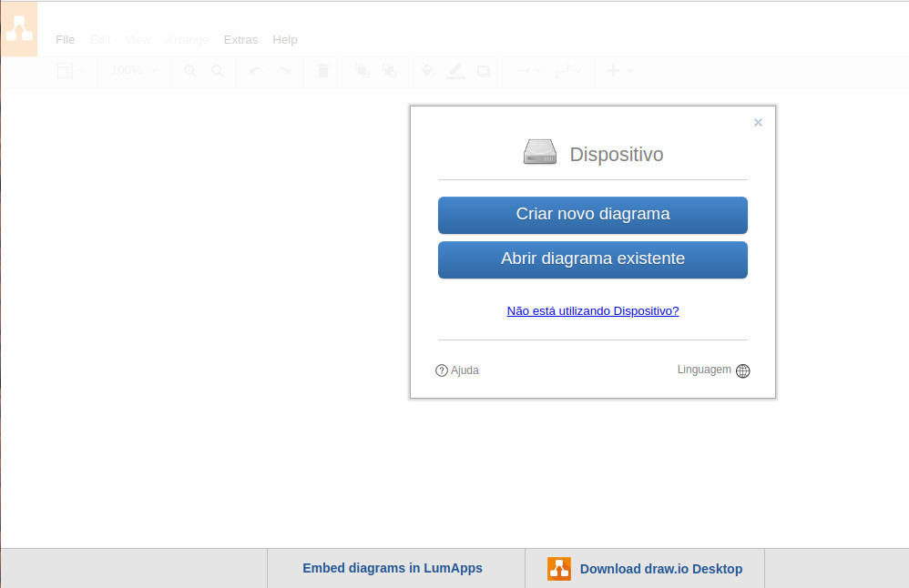This screenshot has height=588, width=909.
Task: Open the View menu
Action: [138, 39]
